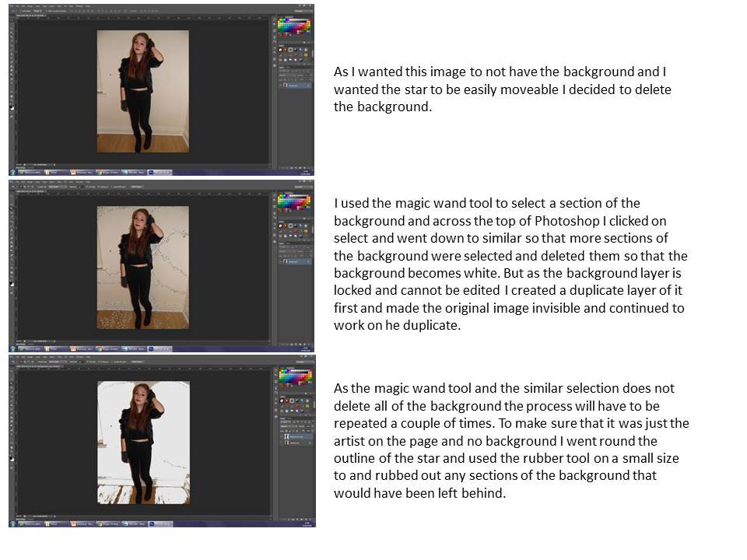Open the Opacity dropdown in the Layers panel

click(302, 252)
